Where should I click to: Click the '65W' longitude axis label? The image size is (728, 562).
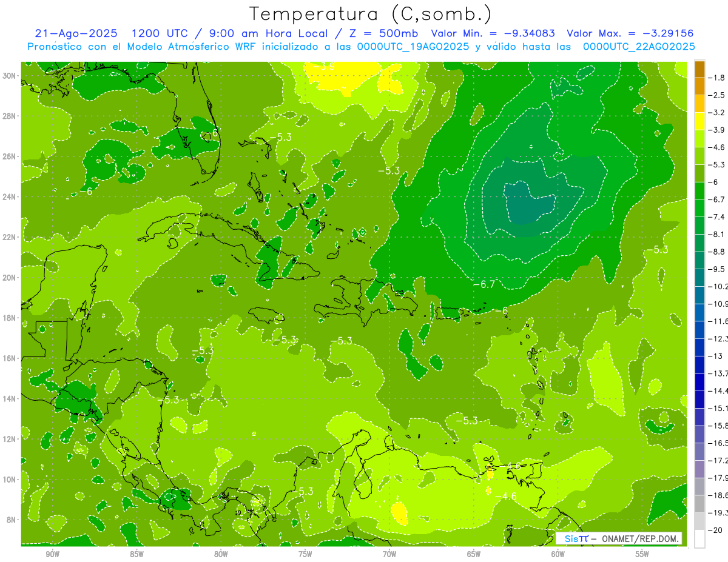click(474, 554)
